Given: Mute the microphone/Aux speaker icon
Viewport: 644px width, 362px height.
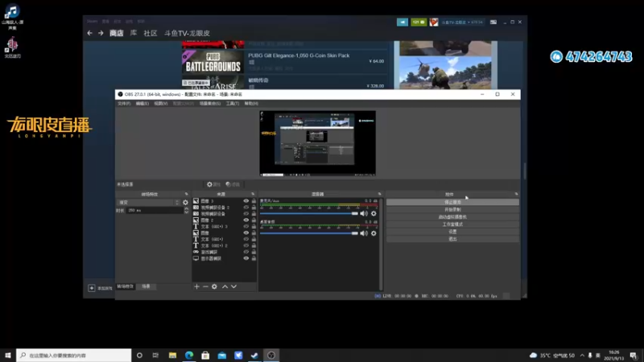Looking at the screenshot, I should pyautogui.click(x=364, y=213).
